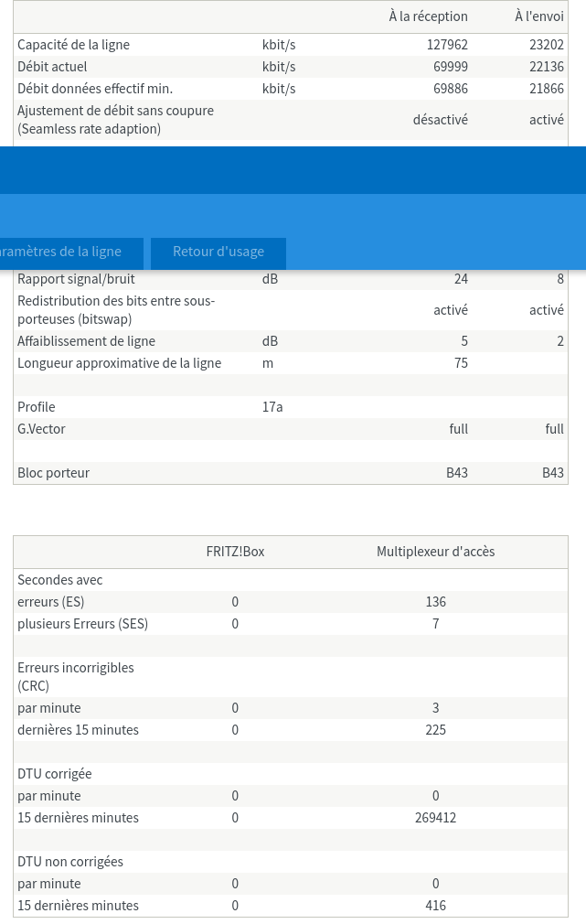Select SES multiplexer value 7
586x924 pixels.
point(436,623)
